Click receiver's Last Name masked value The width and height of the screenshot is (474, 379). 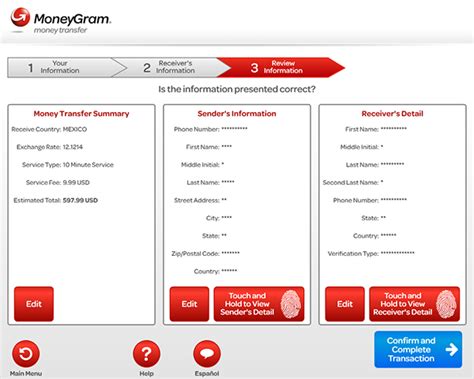coord(392,164)
